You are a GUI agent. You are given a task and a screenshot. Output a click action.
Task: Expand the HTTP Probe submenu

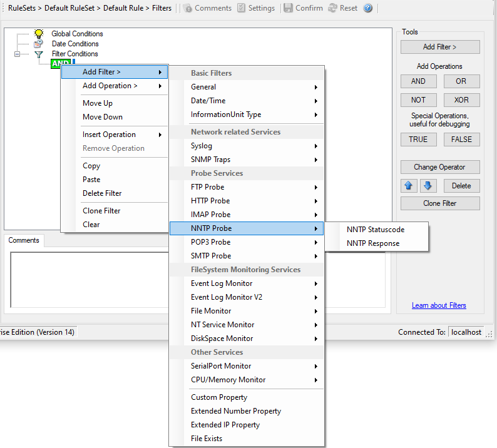pos(247,201)
